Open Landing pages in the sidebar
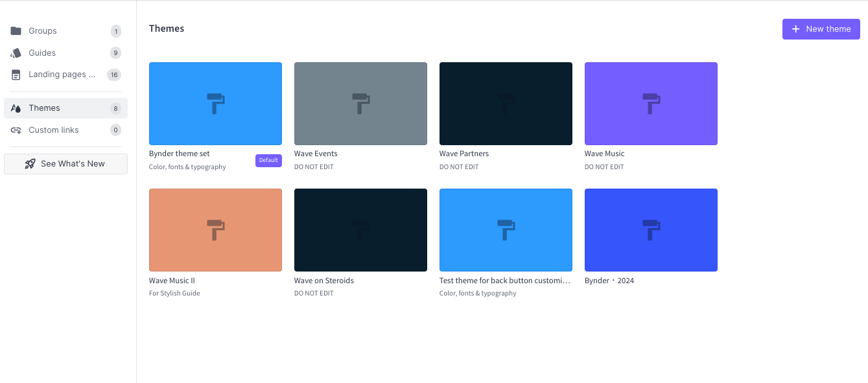Screen dimensions: 868x383 pyautogui.click(x=65, y=75)
